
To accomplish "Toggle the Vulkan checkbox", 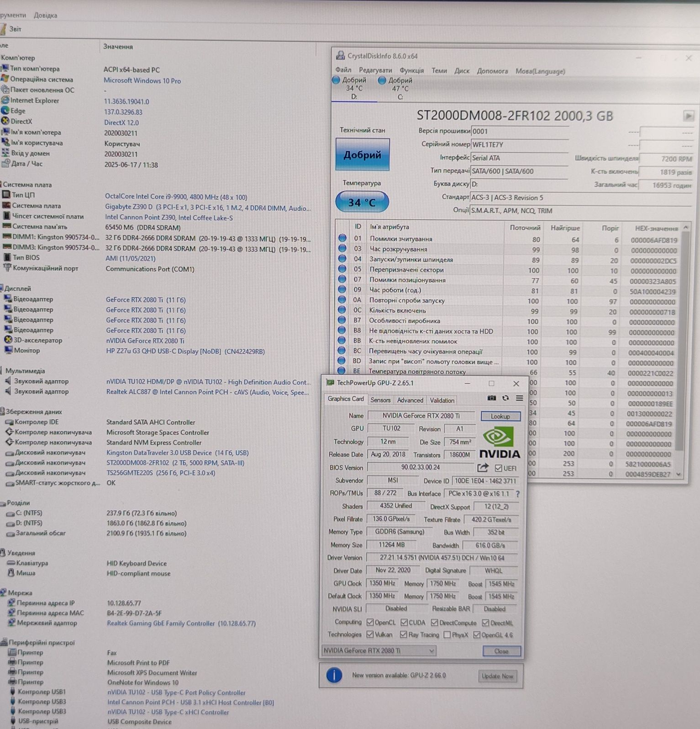I will tap(370, 635).
